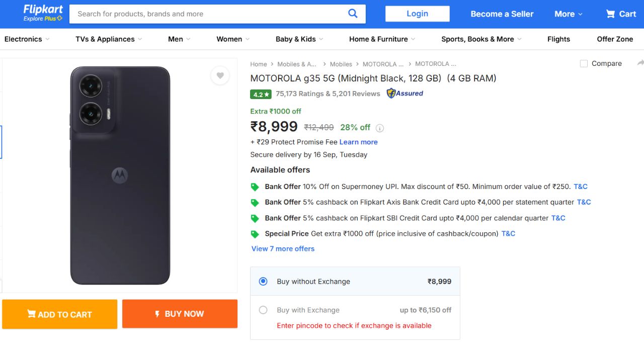Click the search magnifier icon
644x362 pixels.
(353, 14)
